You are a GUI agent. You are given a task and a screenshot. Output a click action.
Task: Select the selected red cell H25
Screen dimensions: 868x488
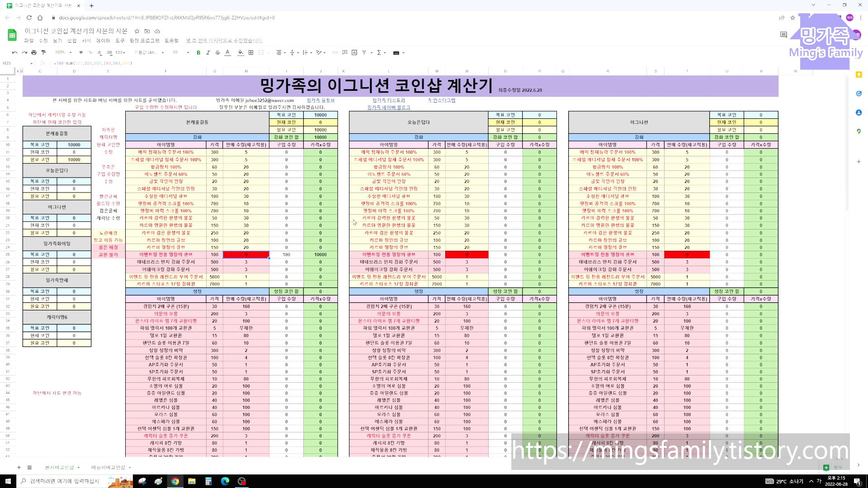246,255
